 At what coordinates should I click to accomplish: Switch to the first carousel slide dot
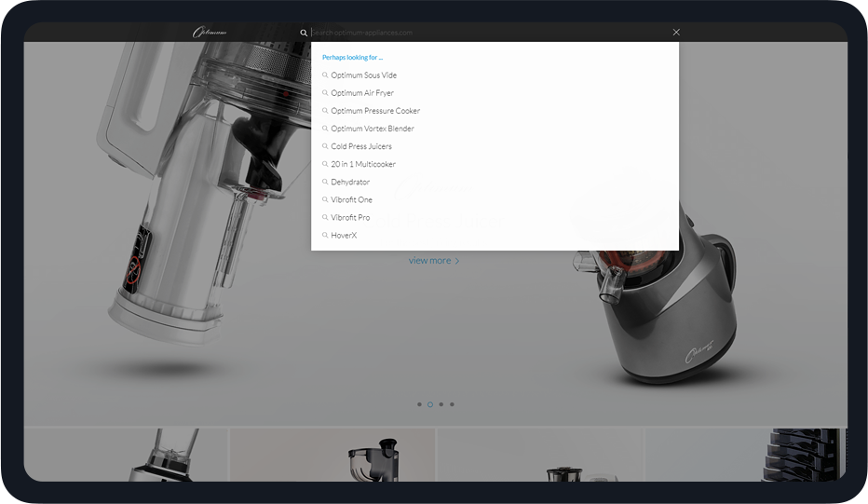click(x=419, y=404)
